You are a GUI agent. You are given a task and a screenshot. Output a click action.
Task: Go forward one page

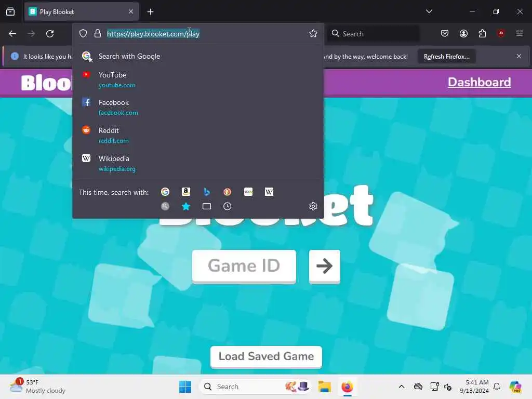31,34
